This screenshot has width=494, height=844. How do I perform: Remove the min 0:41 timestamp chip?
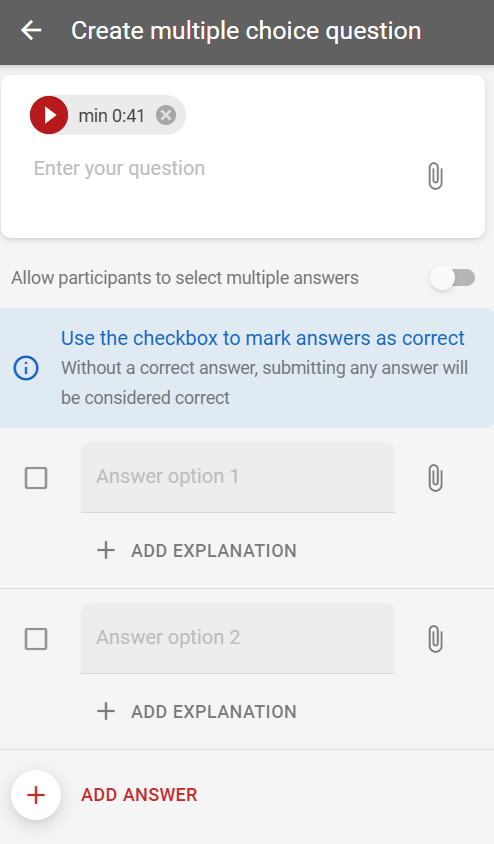(x=166, y=115)
